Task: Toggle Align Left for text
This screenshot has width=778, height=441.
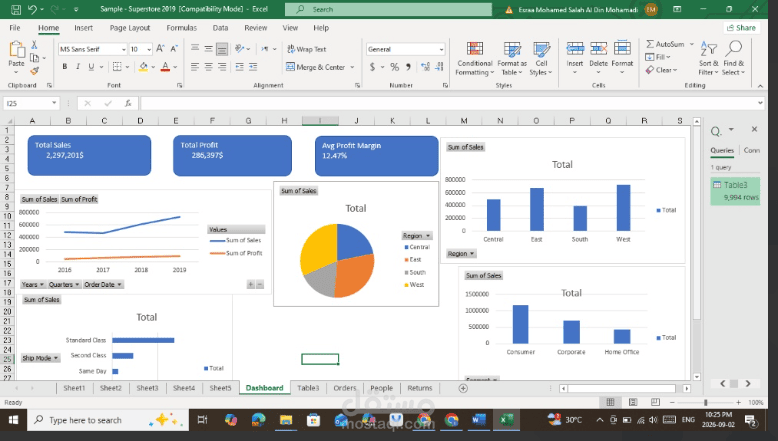Action: pyautogui.click(x=194, y=66)
